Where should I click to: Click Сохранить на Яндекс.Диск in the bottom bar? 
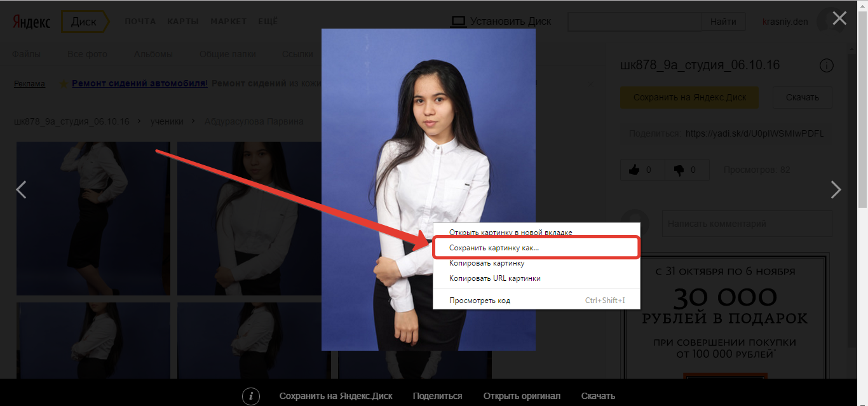click(336, 396)
